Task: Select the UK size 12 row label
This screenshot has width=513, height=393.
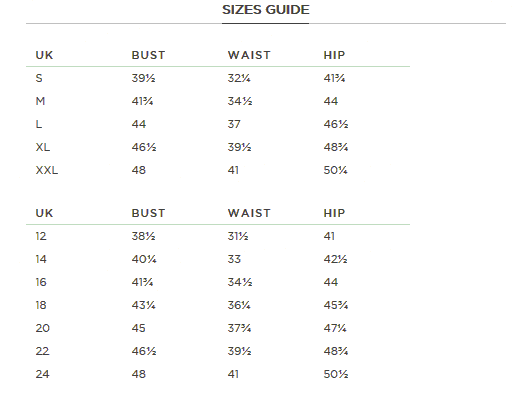Action: click(41, 236)
